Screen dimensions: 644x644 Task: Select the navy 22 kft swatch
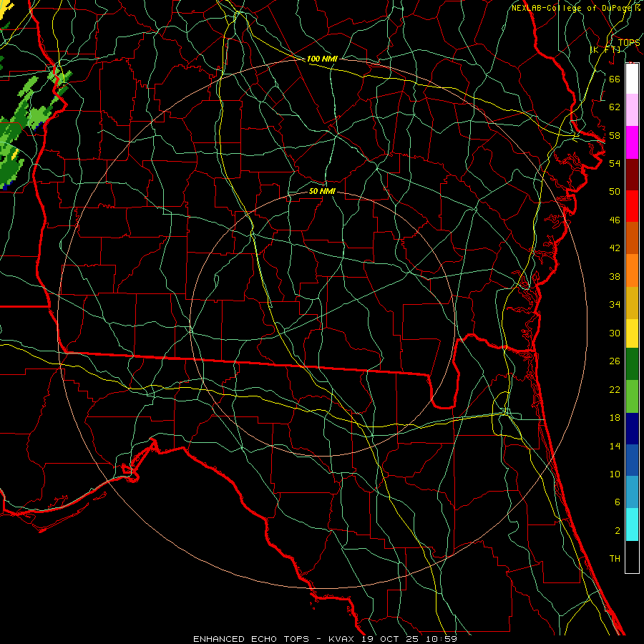(632, 429)
